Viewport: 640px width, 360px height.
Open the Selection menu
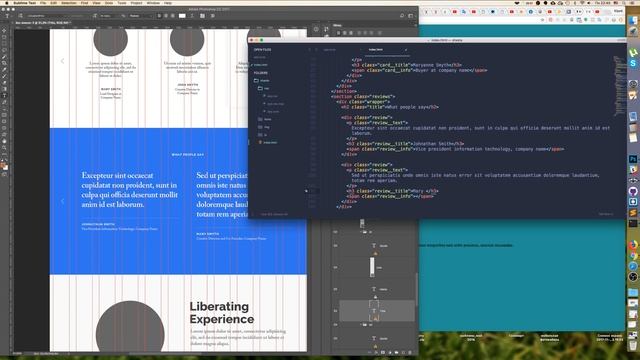[x=69, y=3]
